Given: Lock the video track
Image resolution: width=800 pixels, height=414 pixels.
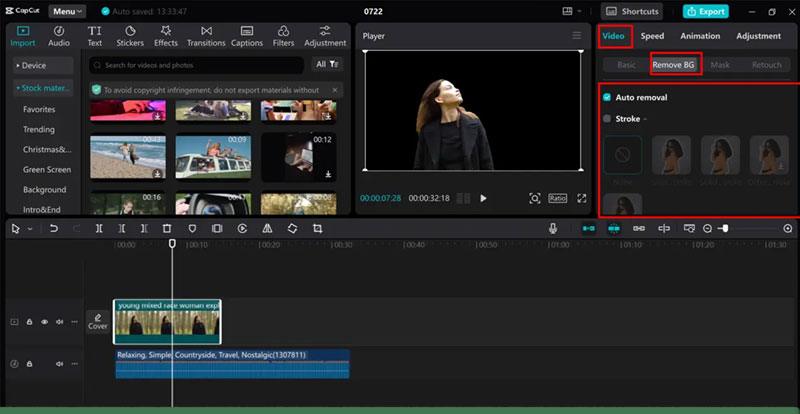Looking at the screenshot, I should (x=30, y=322).
